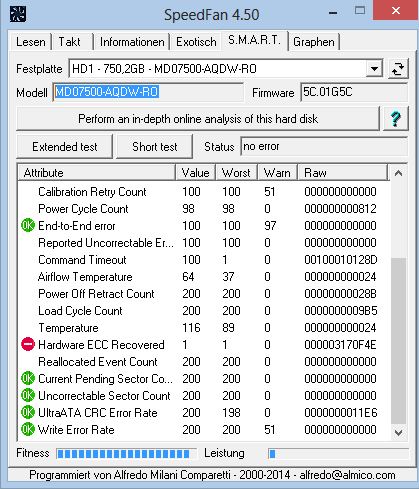Click the Modell text field MD07500-AQDW-RO

coord(148,92)
